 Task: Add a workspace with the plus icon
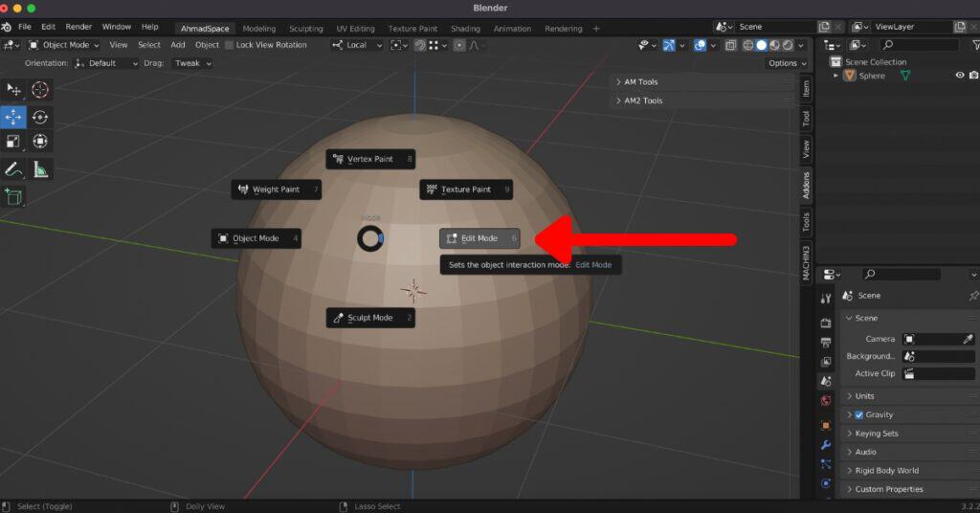[x=595, y=29]
